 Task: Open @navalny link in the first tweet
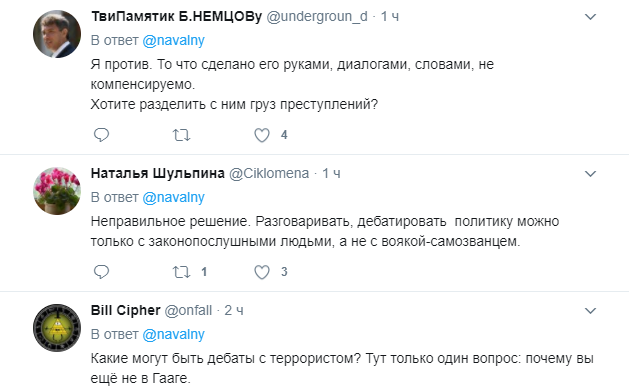pos(173,41)
